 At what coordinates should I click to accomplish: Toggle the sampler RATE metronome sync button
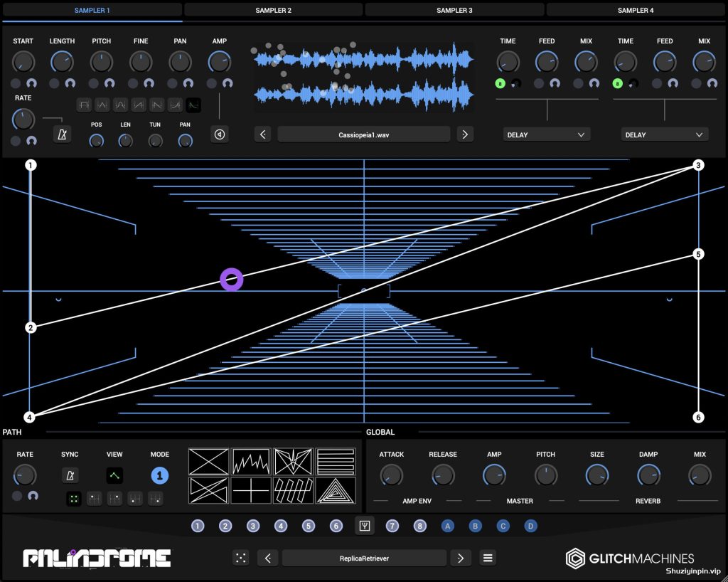pos(62,134)
